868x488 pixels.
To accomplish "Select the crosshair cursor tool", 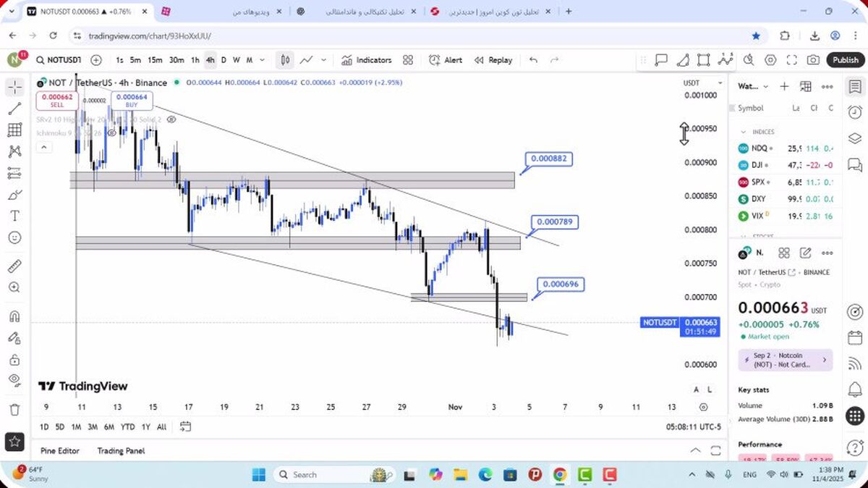I will click(14, 88).
